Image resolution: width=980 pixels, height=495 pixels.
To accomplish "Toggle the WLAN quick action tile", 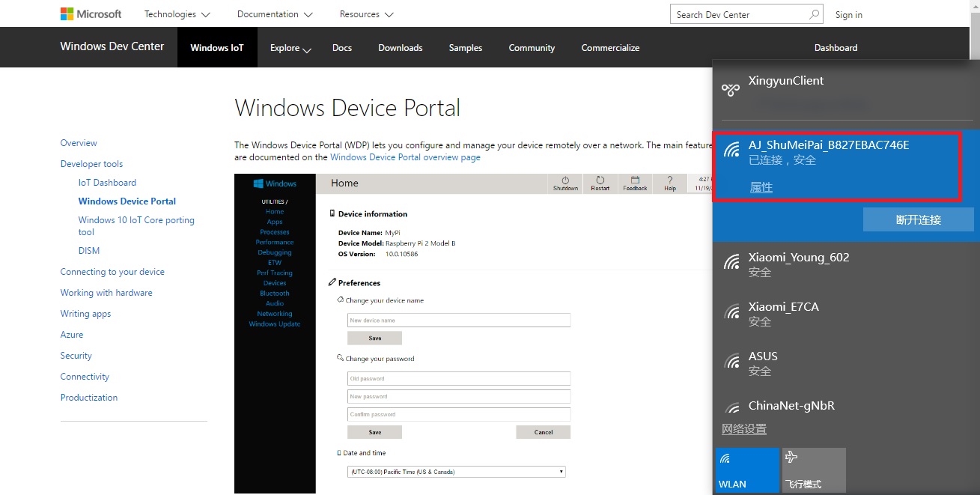I will pyautogui.click(x=747, y=470).
